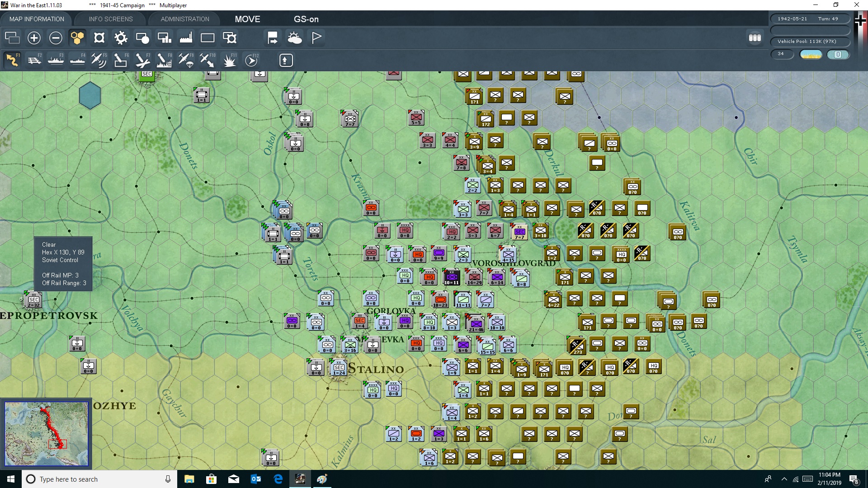Select the 21=46 purple unit counter

point(476,324)
